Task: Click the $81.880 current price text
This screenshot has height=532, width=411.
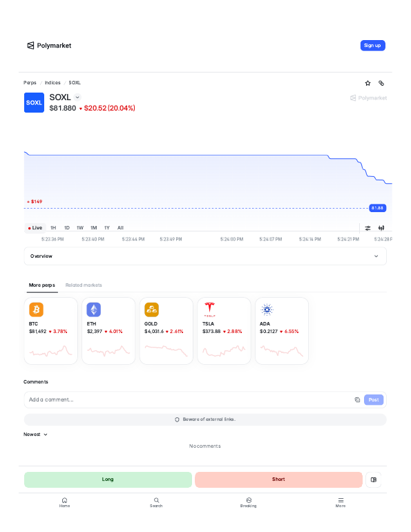Action: (63, 108)
